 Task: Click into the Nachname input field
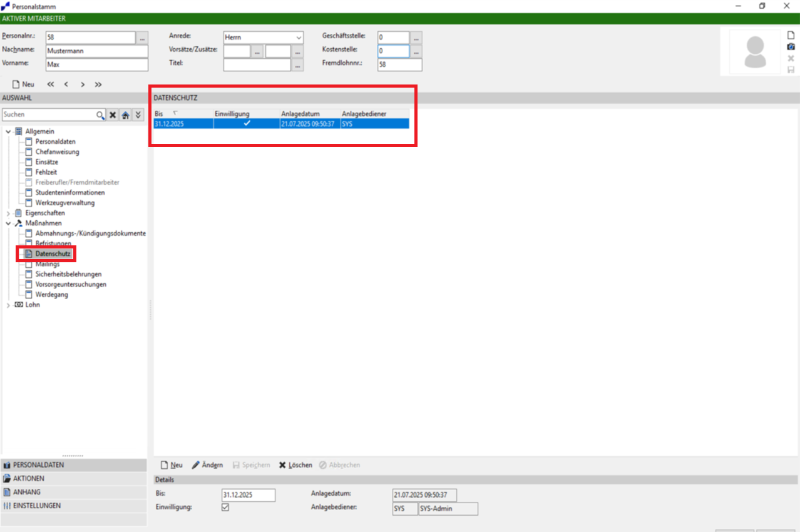(96, 51)
